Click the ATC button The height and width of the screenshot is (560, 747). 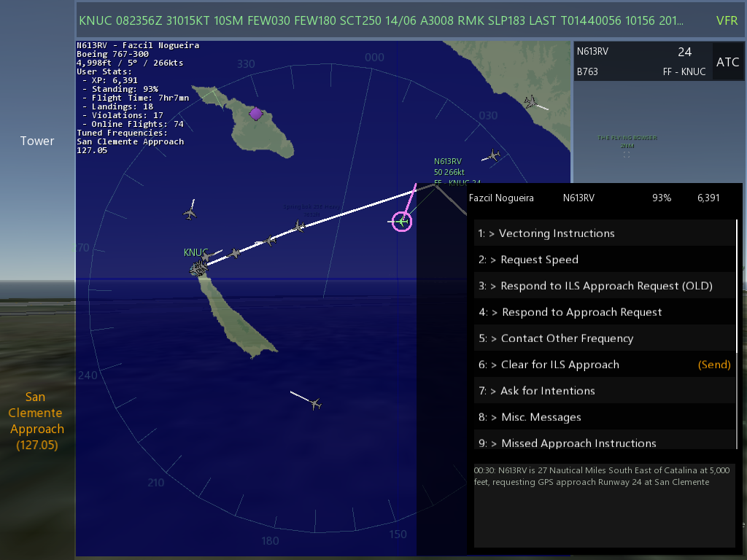click(727, 62)
